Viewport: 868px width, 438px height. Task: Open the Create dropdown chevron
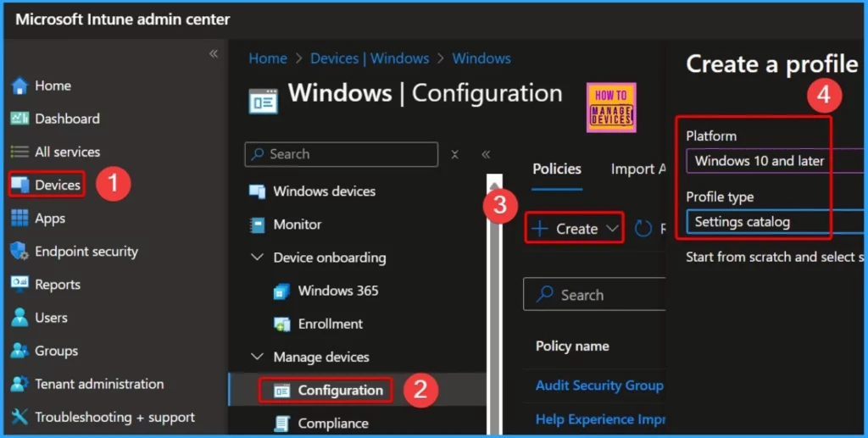pyautogui.click(x=612, y=229)
